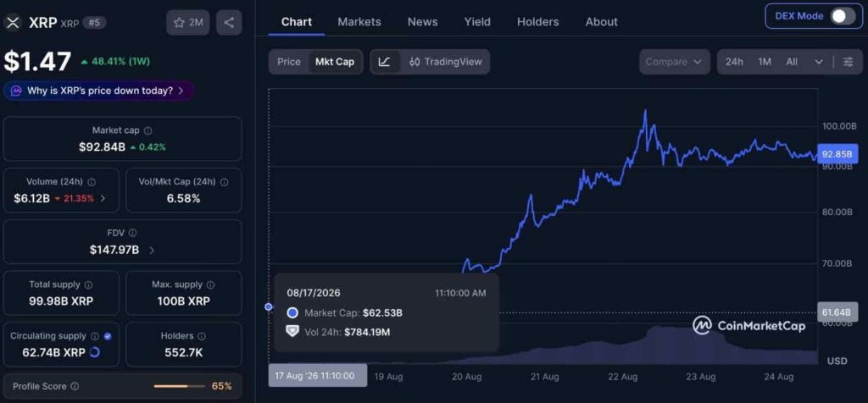This screenshot has height=403, width=868.
Task: Click the Profile Score progress bar
Action: click(x=180, y=386)
